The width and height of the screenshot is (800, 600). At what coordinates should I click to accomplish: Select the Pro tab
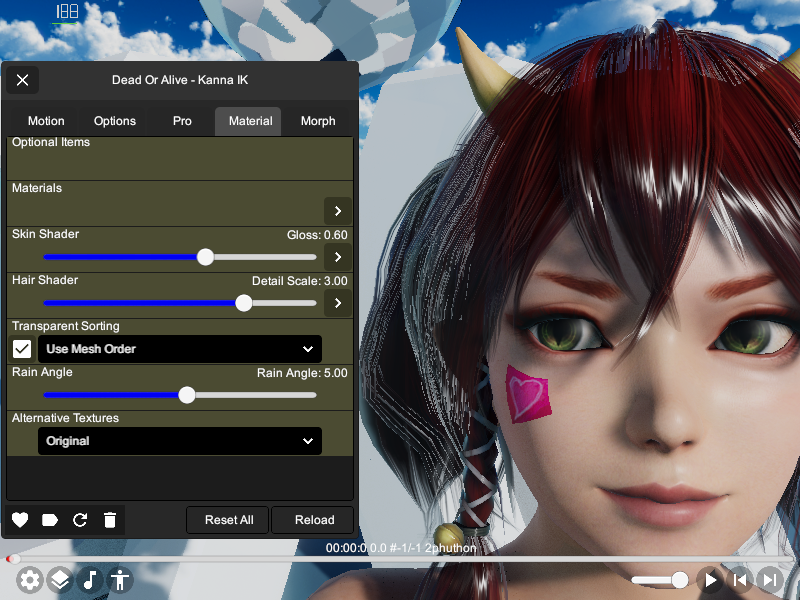(182, 121)
